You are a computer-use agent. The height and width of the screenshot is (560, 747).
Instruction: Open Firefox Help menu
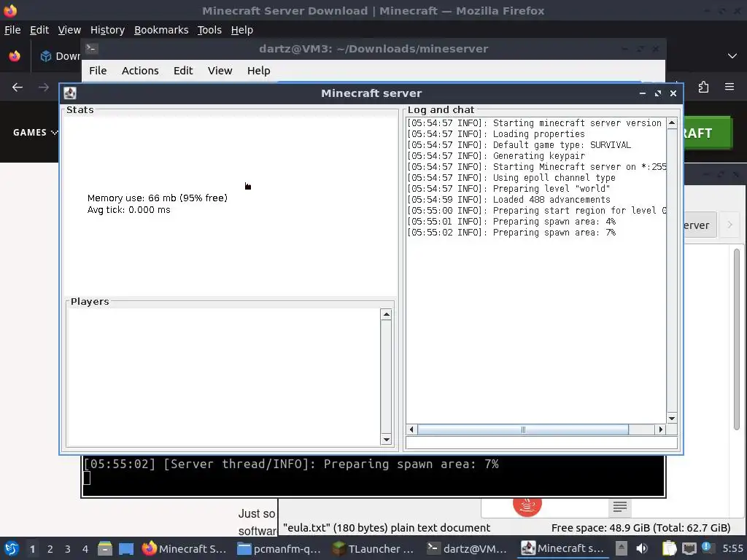(241, 30)
